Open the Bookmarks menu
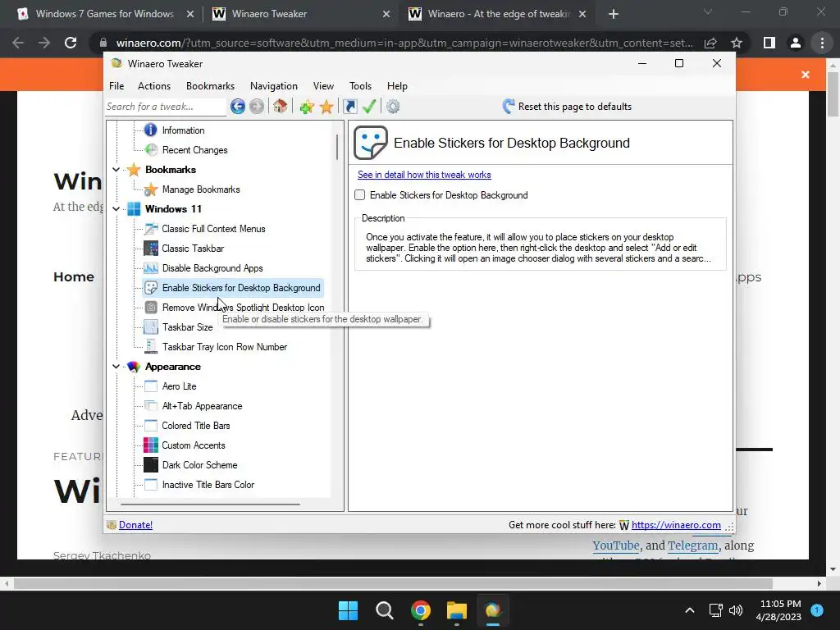The height and width of the screenshot is (630, 840). coord(210,85)
